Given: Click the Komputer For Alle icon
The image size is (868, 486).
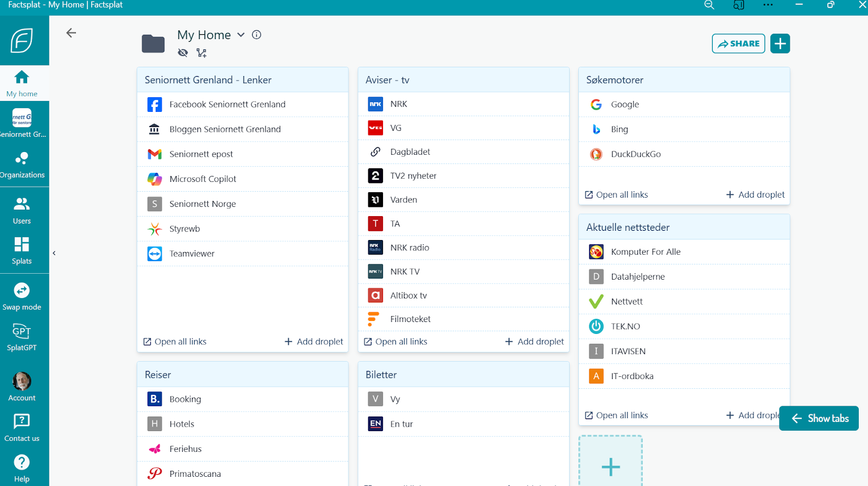Looking at the screenshot, I should (x=596, y=252).
